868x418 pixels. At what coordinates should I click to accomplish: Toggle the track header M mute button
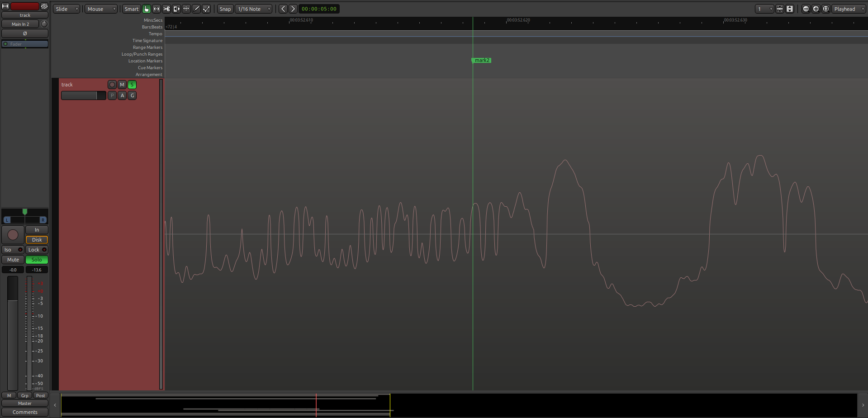point(122,85)
